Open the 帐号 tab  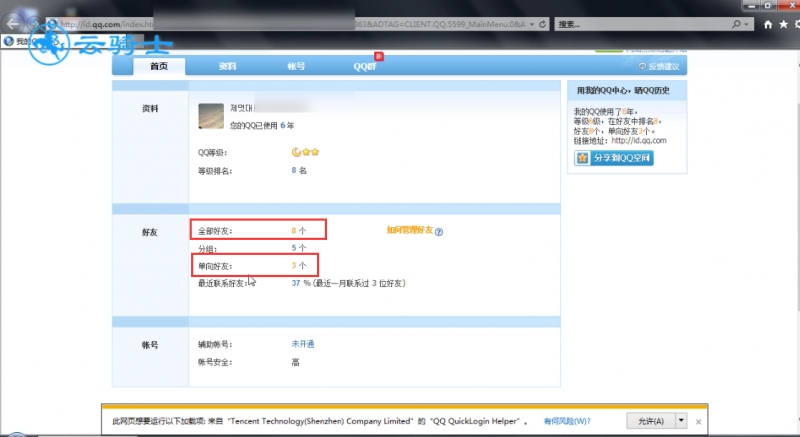tap(296, 66)
